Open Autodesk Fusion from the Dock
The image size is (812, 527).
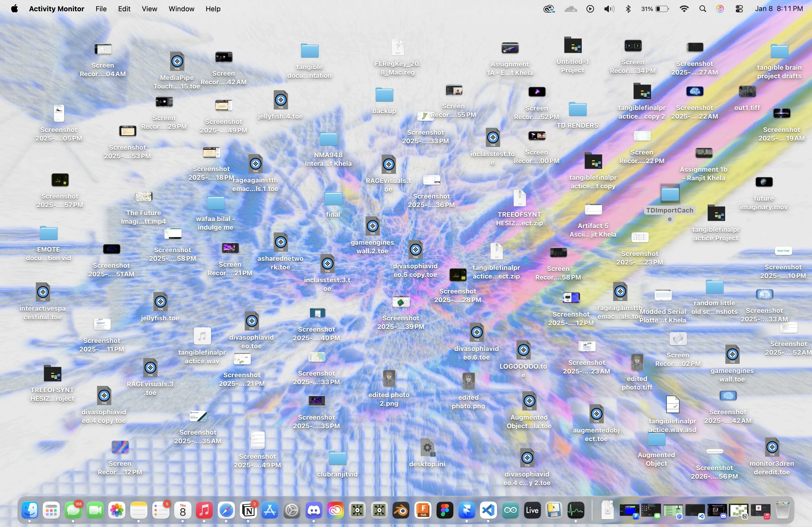click(423, 510)
